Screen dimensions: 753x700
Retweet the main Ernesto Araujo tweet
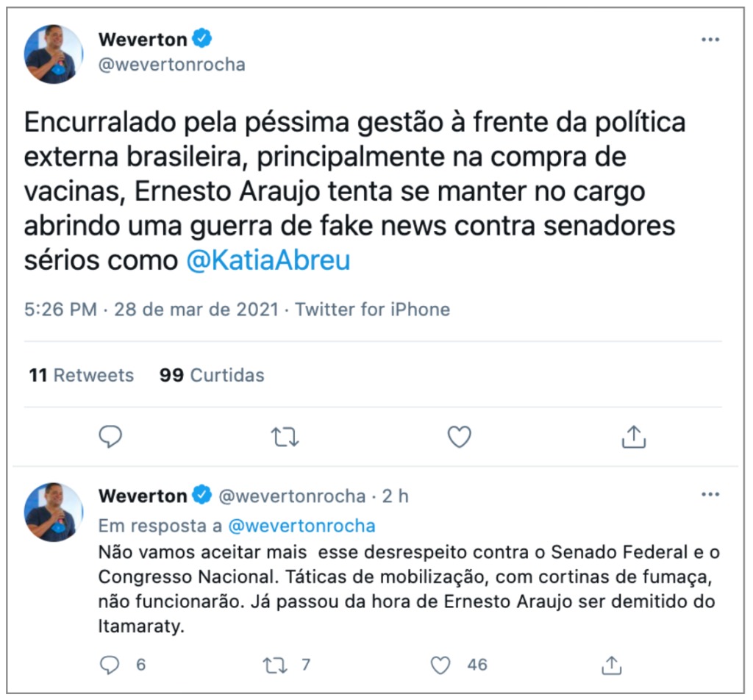(x=285, y=438)
